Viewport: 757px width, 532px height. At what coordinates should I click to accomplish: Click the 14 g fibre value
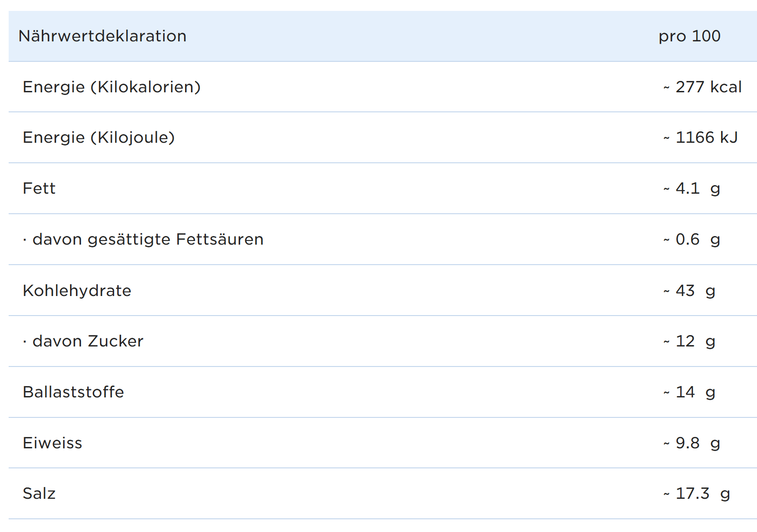click(689, 392)
